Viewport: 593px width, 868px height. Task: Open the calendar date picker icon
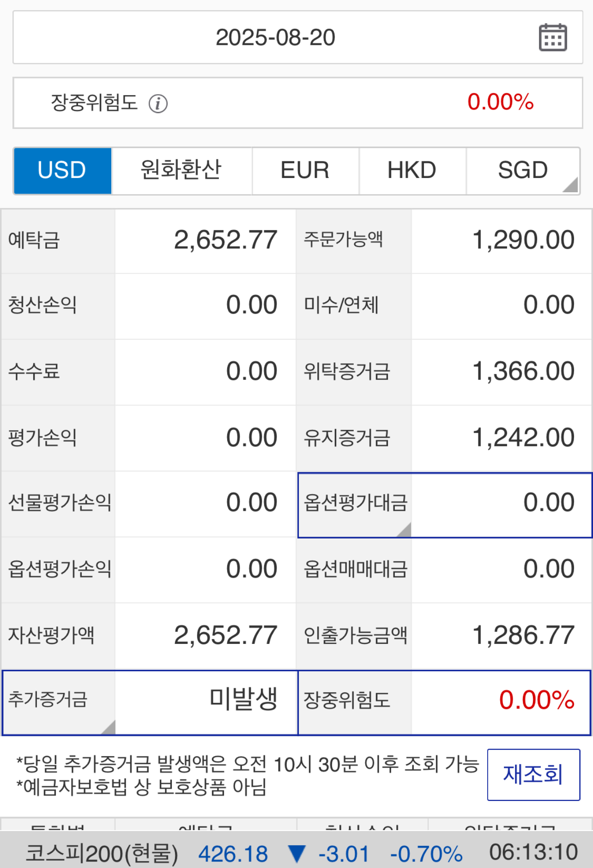tap(553, 37)
